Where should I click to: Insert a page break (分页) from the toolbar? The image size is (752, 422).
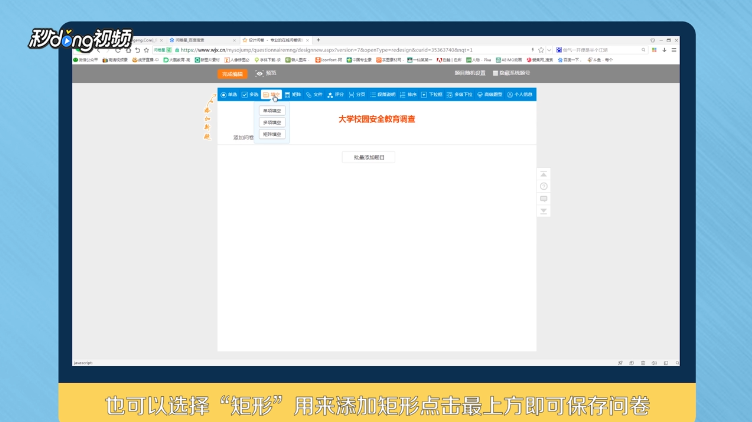pos(357,95)
